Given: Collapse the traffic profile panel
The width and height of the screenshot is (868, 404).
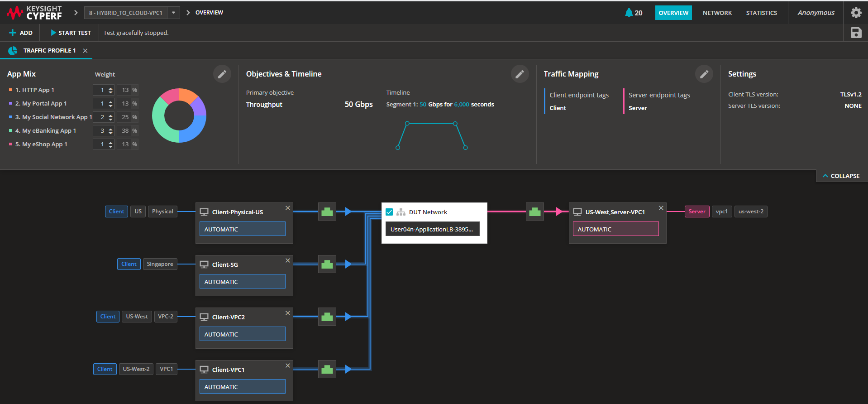Looking at the screenshot, I should (x=841, y=176).
